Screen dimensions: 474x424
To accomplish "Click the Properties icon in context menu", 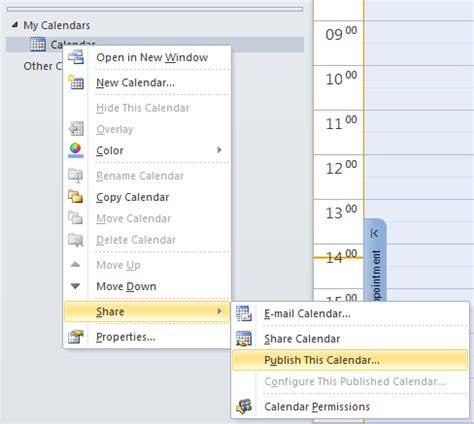I will [x=76, y=337].
